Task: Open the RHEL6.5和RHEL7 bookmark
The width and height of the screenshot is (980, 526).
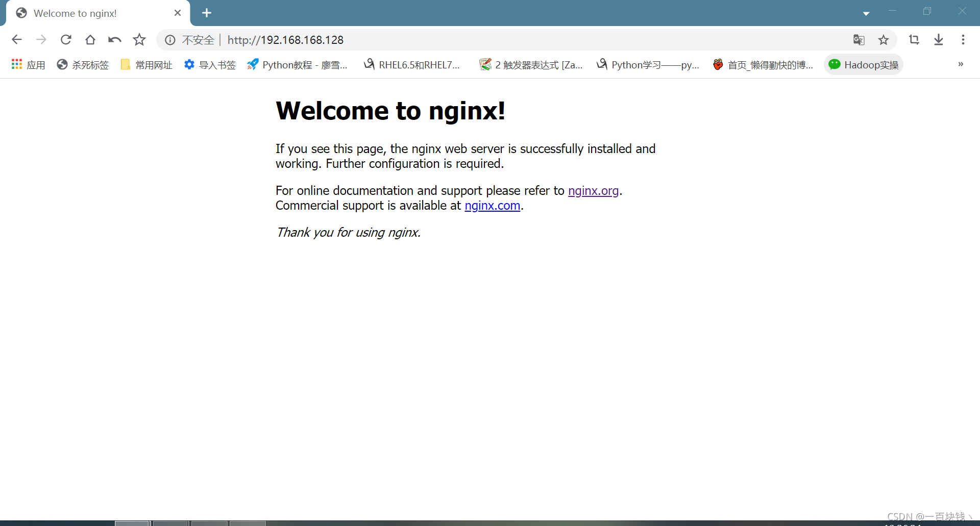Action: pos(412,65)
